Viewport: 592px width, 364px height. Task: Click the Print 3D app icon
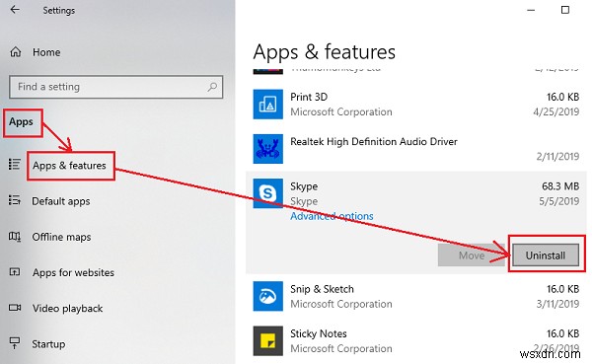coord(267,105)
